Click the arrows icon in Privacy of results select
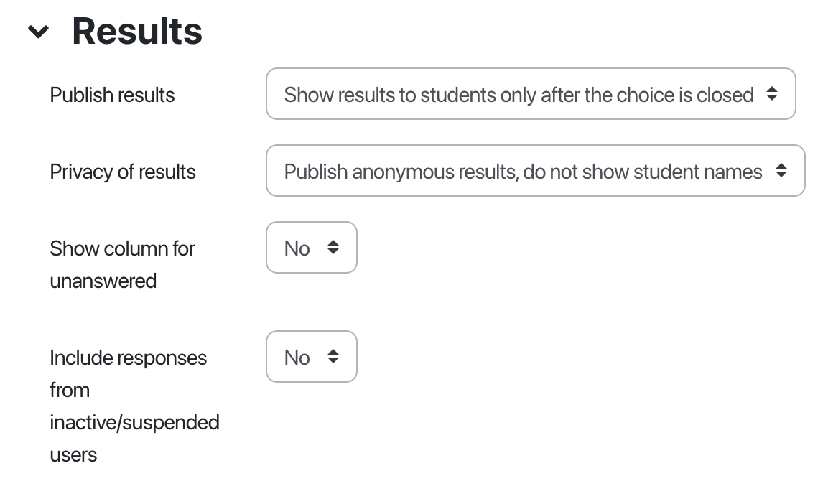Viewport: 823px width, 504px height. 781,171
